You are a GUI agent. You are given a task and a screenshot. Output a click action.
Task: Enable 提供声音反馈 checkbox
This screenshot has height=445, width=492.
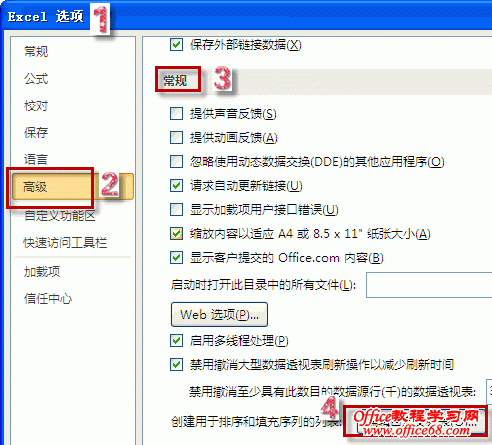[176, 113]
